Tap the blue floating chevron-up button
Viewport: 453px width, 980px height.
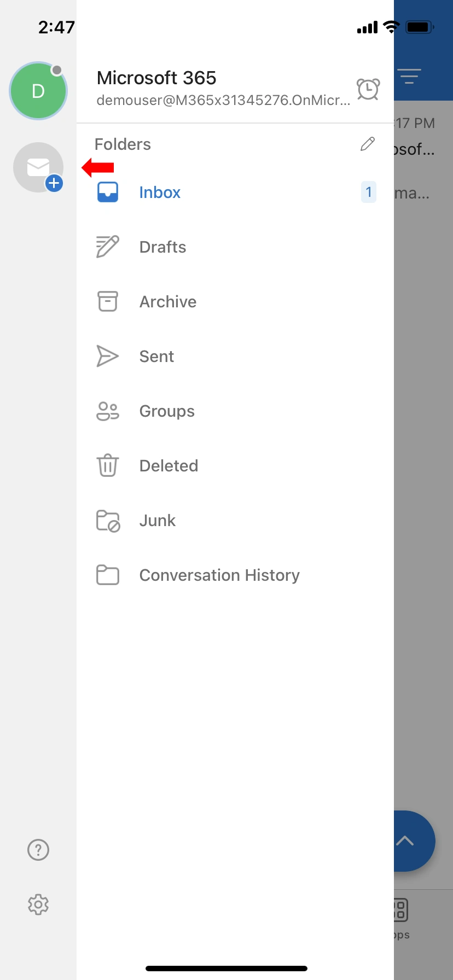click(x=414, y=841)
